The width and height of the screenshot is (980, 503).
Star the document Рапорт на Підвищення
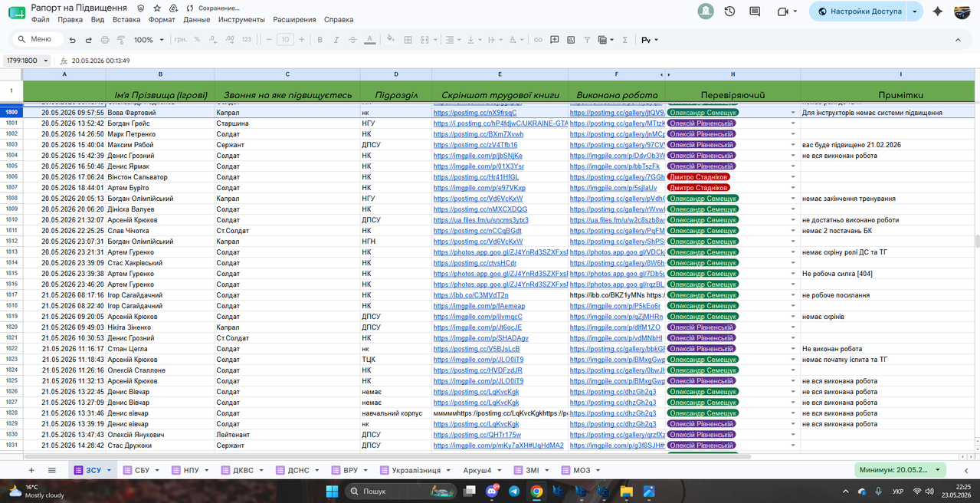click(x=157, y=7)
